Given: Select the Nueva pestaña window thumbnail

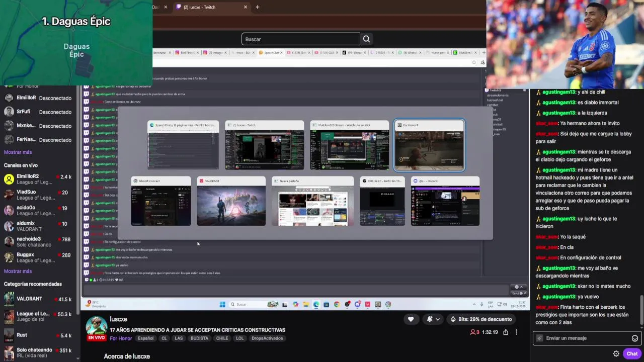Looking at the screenshot, I should click(312, 201).
